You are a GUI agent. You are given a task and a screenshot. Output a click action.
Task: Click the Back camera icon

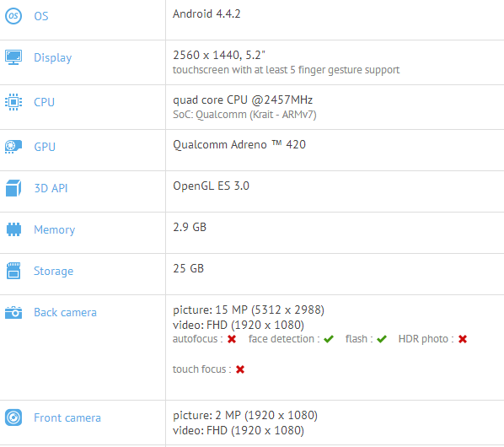13,312
